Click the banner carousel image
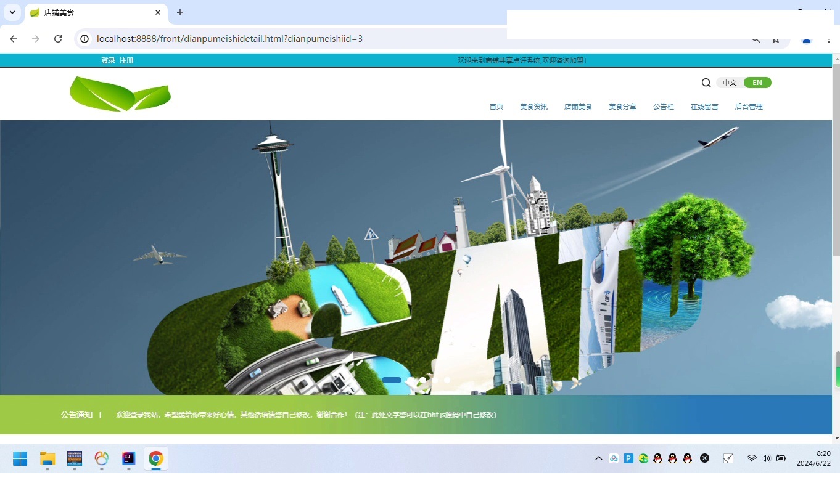This screenshot has height=504, width=840. [416, 258]
